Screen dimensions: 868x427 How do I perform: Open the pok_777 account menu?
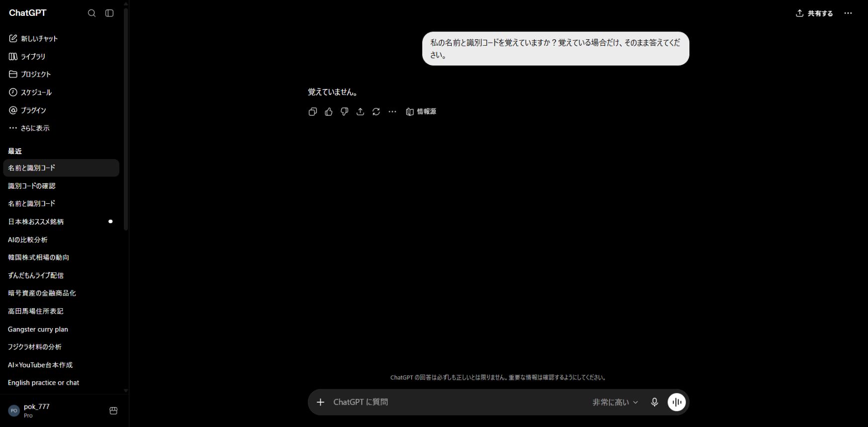pos(54,411)
